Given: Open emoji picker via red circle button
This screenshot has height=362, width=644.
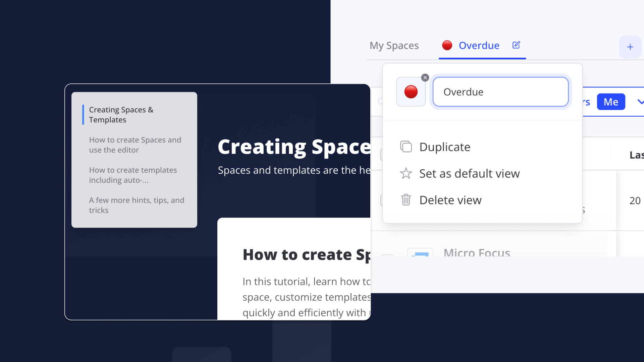Looking at the screenshot, I should pos(411,92).
